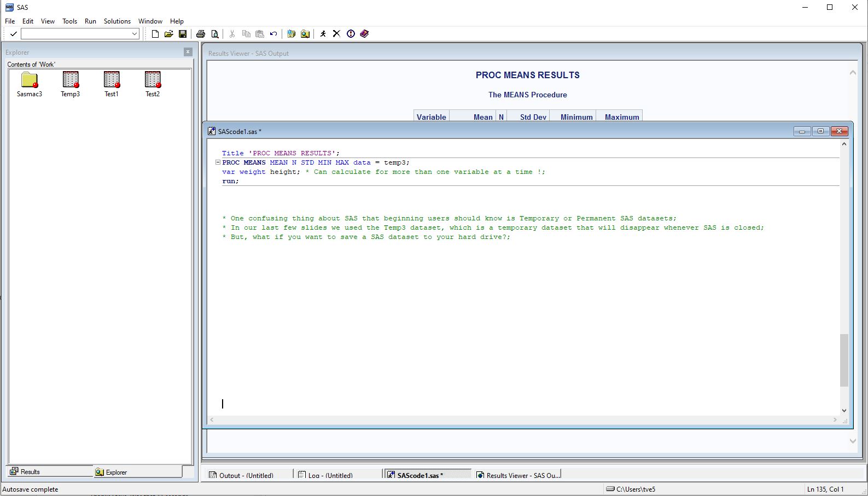Screen dimensions: 868x496
Task: Click the Save disk icon in toolbar
Action: [x=183, y=34]
